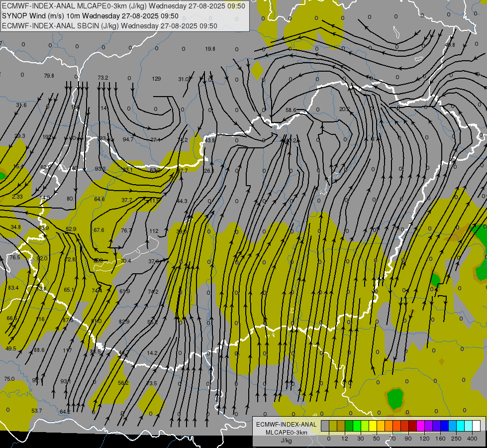Click the 14.2 value on the map
The height and width of the screenshot is (448, 487).
152,353
